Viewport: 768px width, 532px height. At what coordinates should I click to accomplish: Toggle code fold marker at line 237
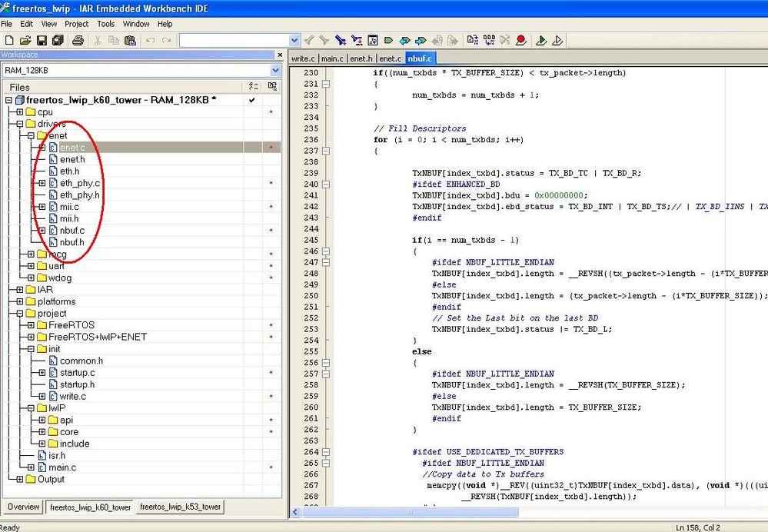(326, 151)
